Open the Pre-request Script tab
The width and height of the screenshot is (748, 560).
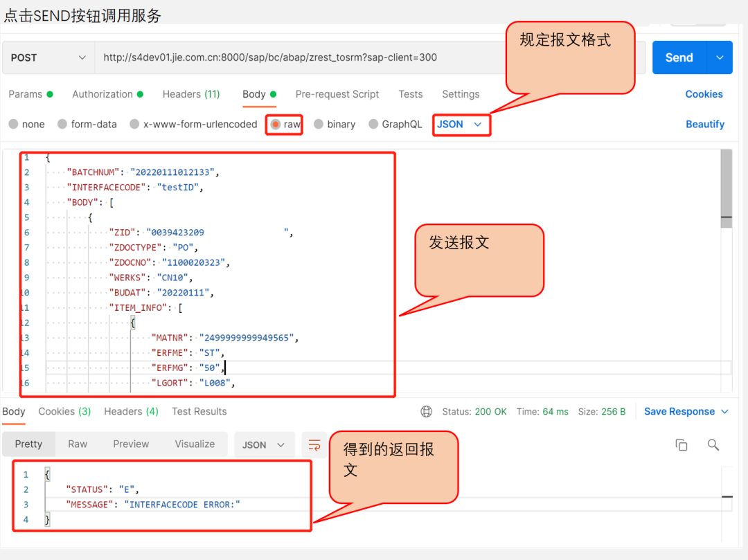(x=337, y=94)
